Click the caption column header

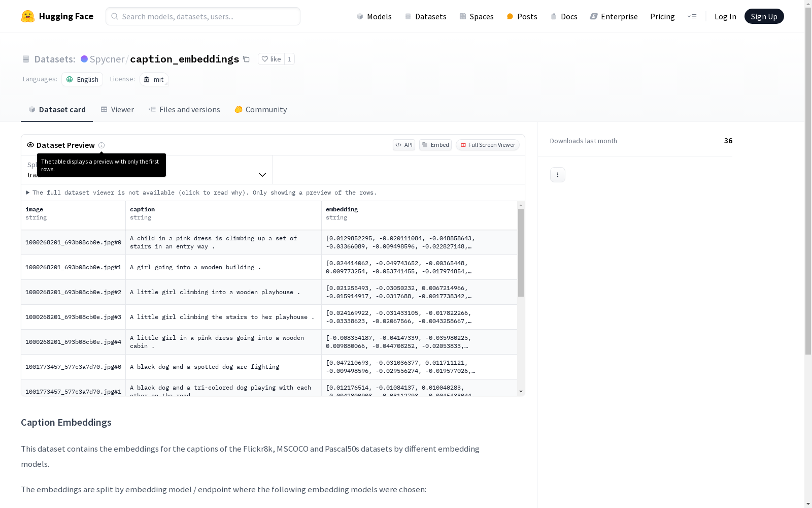[x=224, y=215]
